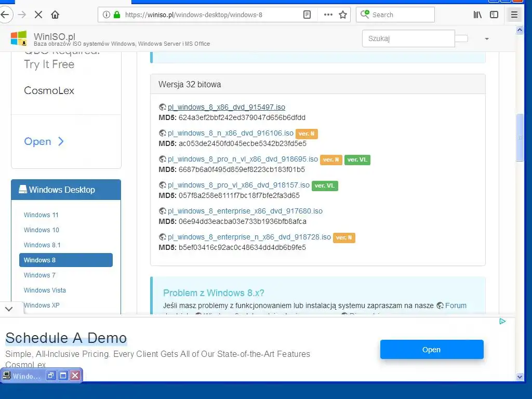
Task: Restore the minimized Windo... taskbar window
Action: pyautogui.click(x=51, y=376)
